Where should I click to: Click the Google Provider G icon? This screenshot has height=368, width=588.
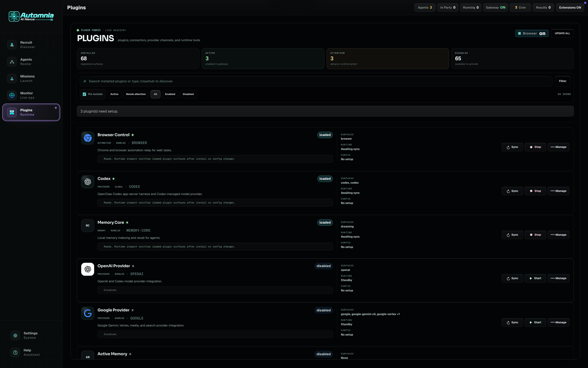(88, 313)
